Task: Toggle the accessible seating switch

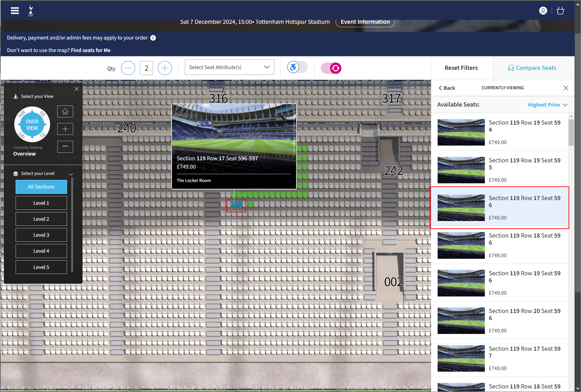Action: coord(297,67)
